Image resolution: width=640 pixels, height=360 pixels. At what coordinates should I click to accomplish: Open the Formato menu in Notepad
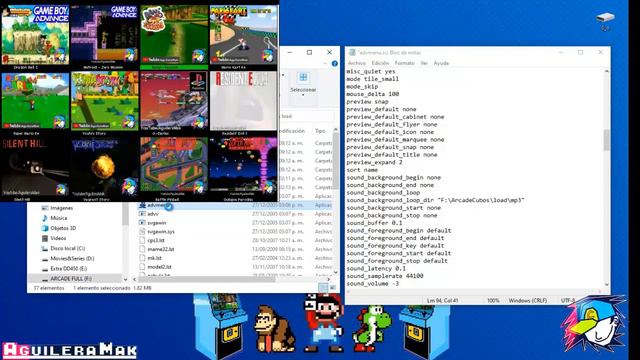(x=404, y=63)
